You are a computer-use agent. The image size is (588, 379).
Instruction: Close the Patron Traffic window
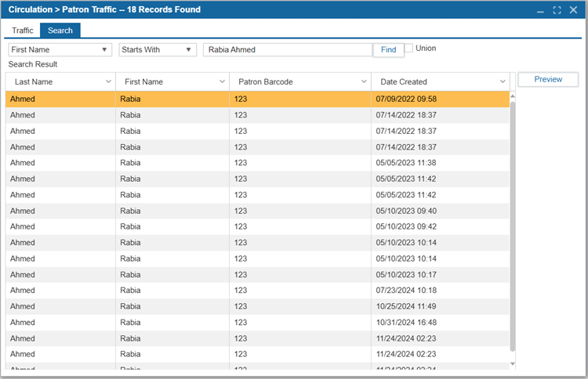(x=573, y=9)
